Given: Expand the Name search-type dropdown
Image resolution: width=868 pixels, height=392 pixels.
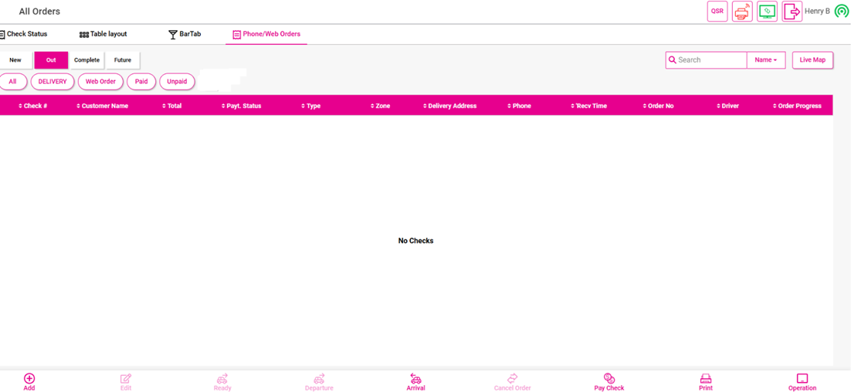Looking at the screenshot, I should tap(765, 60).
